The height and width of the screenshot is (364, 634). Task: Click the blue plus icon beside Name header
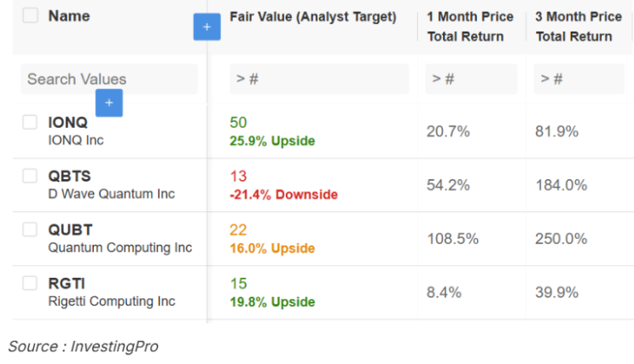pos(206,27)
